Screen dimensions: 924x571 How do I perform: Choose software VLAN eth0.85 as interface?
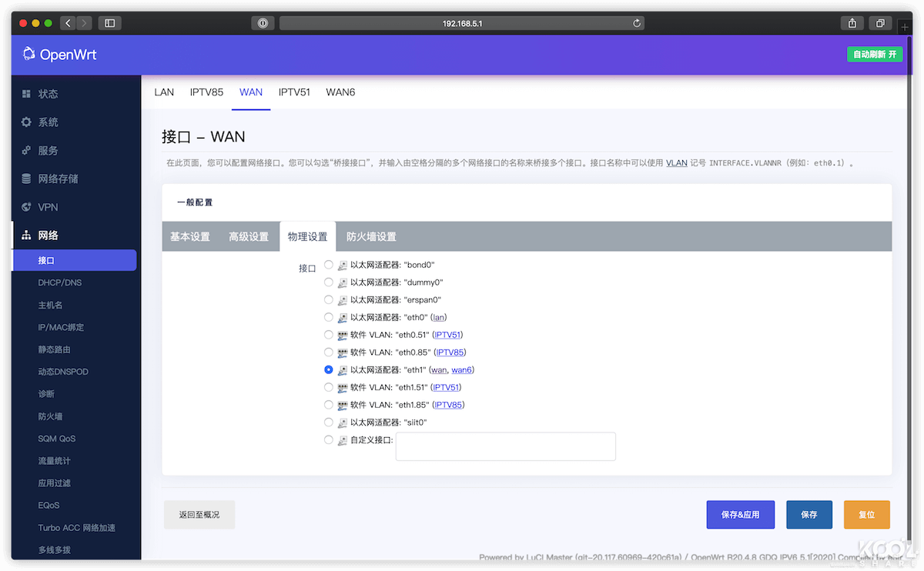[328, 352]
